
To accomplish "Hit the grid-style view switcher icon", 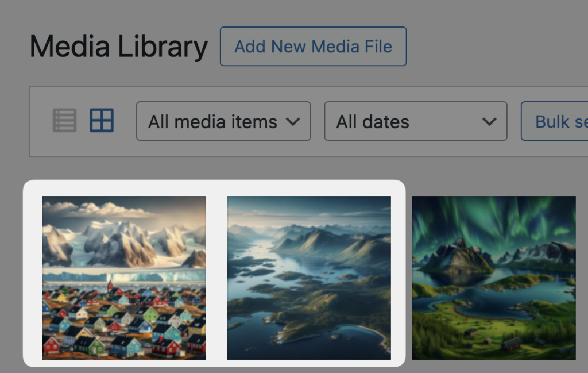I will pos(102,120).
